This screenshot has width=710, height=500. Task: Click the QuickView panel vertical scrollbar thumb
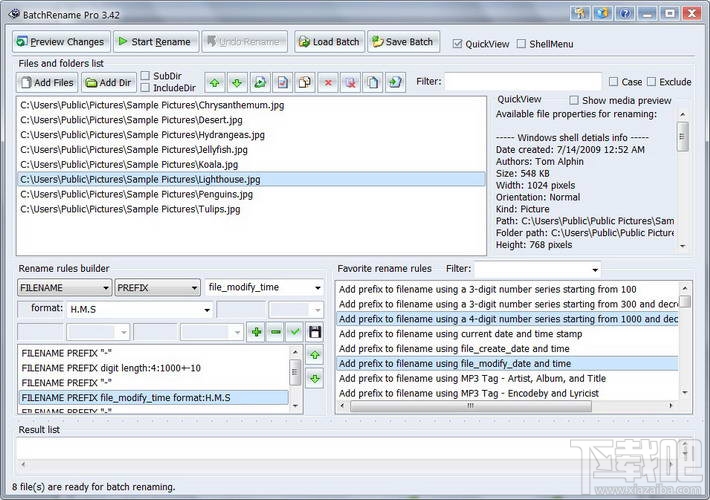pyautogui.click(x=683, y=136)
